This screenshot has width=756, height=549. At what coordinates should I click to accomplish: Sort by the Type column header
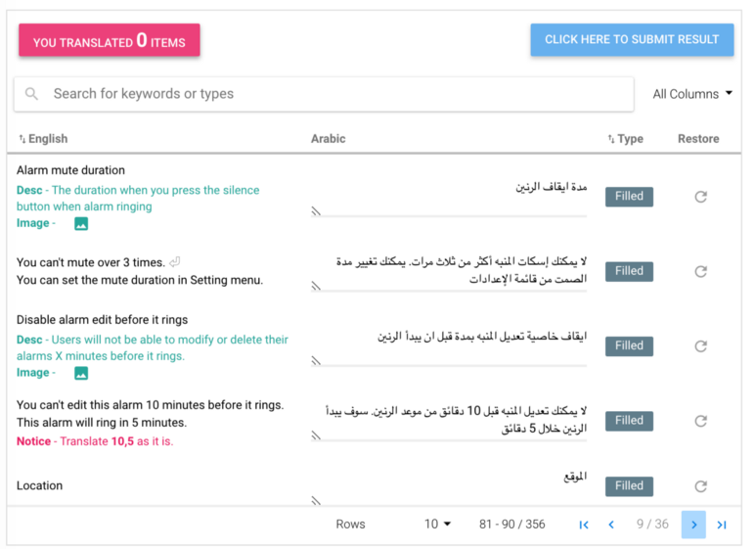[x=625, y=139]
